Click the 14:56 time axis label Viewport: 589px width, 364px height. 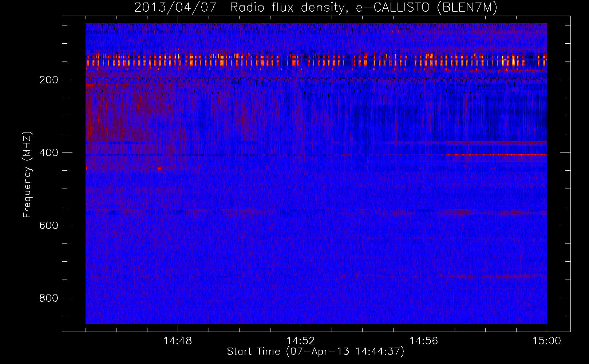pos(424,341)
